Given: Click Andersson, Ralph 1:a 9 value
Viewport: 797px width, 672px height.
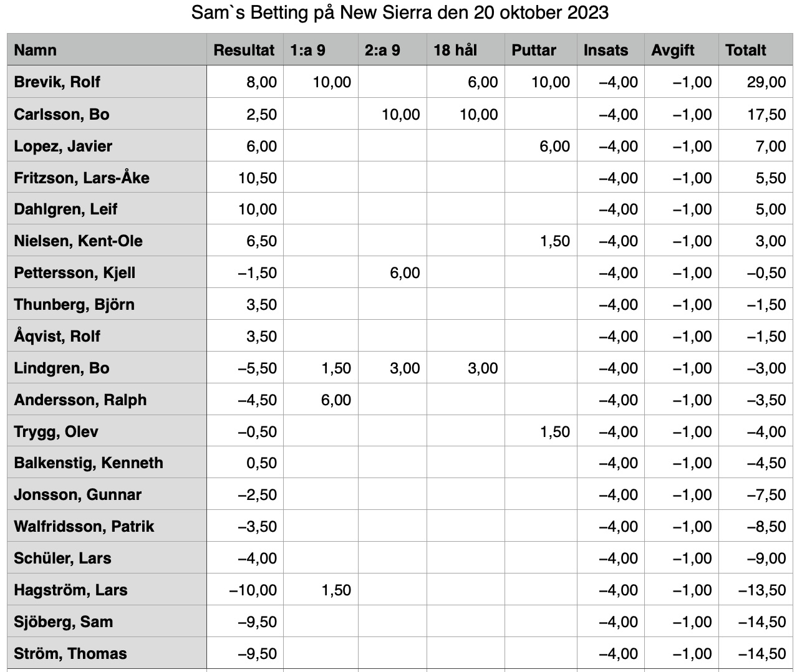Looking at the screenshot, I should pos(321,400).
